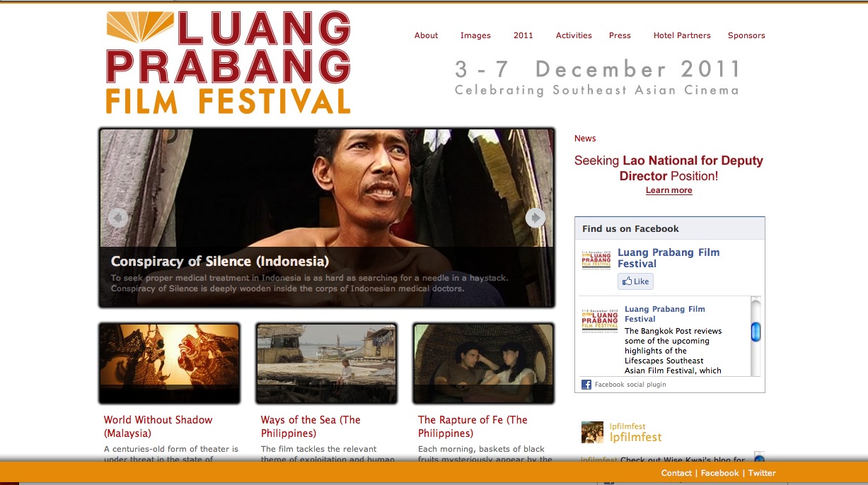Like the page with thumbs-up button
Screen dimensions: 868x485
pyautogui.click(x=635, y=281)
